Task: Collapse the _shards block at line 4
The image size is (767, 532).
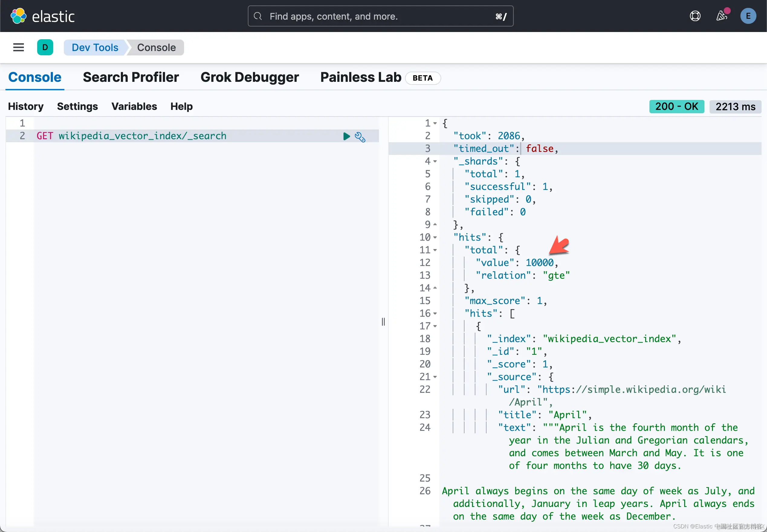Action: pyautogui.click(x=435, y=161)
